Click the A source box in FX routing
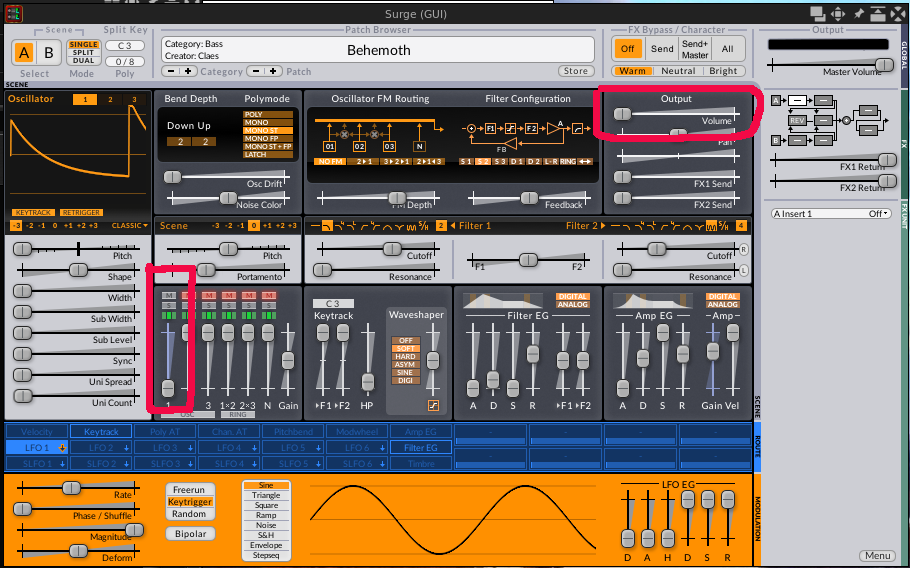This screenshot has height=568, width=910. coord(775,100)
